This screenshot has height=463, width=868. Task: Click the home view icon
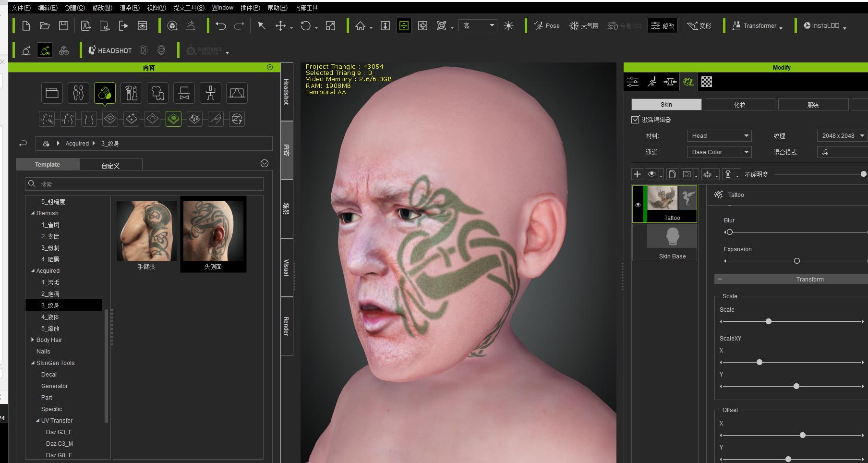pyautogui.click(x=361, y=26)
